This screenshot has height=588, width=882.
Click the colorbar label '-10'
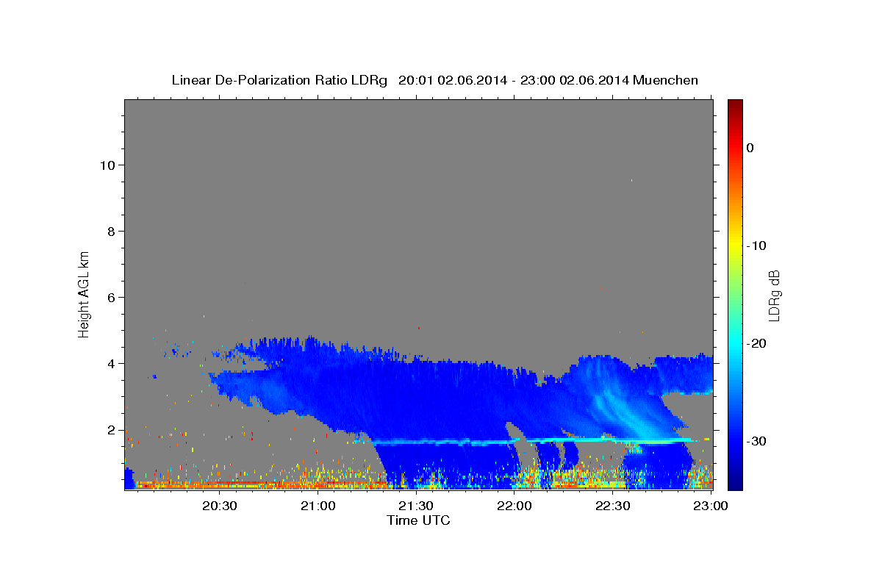[757, 245]
